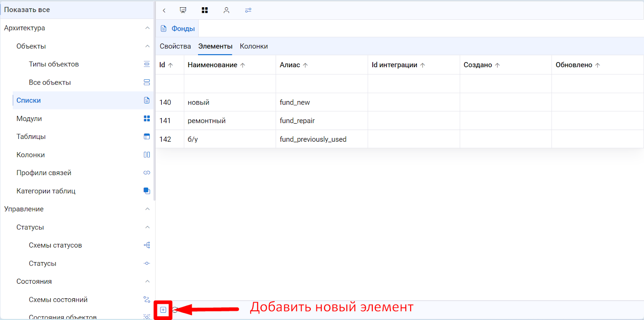Click the back chevron in the top toolbar

coord(164,10)
